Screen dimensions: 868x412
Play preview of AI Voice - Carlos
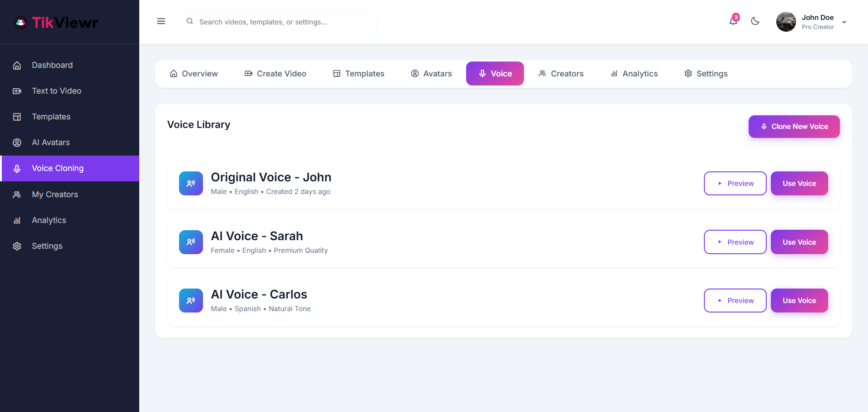[735, 300]
